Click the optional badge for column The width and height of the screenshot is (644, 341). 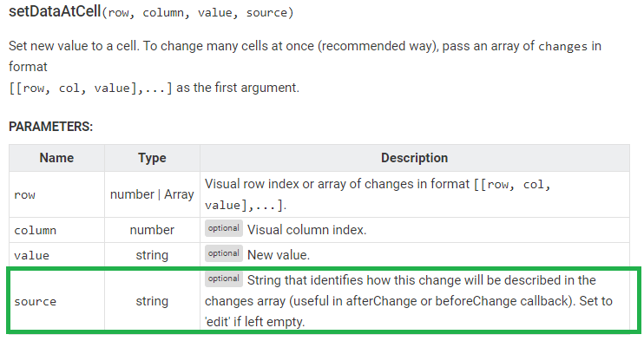(x=223, y=228)
